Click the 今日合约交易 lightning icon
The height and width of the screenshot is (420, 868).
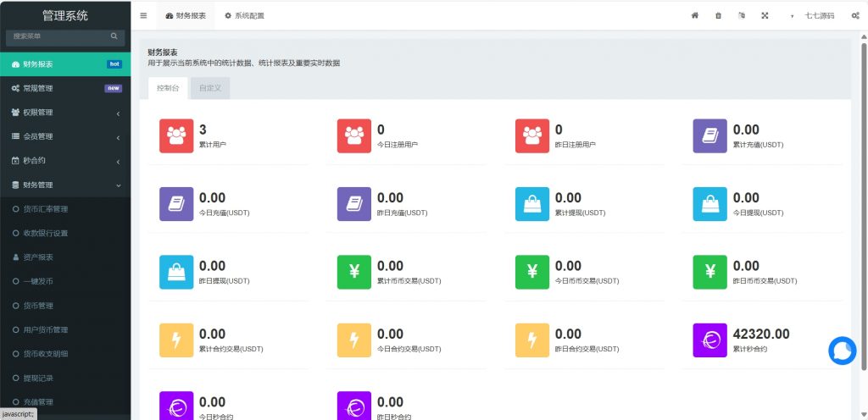click(354, 340)
